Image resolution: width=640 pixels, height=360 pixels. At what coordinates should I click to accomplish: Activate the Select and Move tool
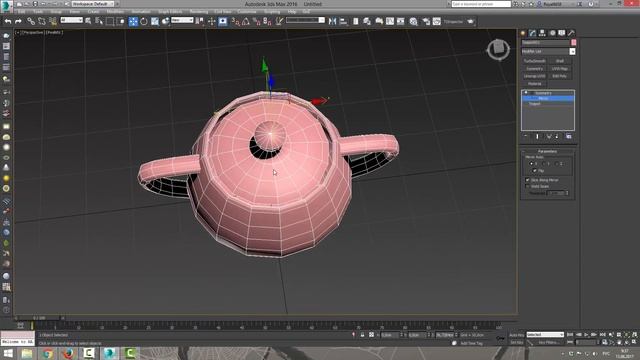click(133, 21)
